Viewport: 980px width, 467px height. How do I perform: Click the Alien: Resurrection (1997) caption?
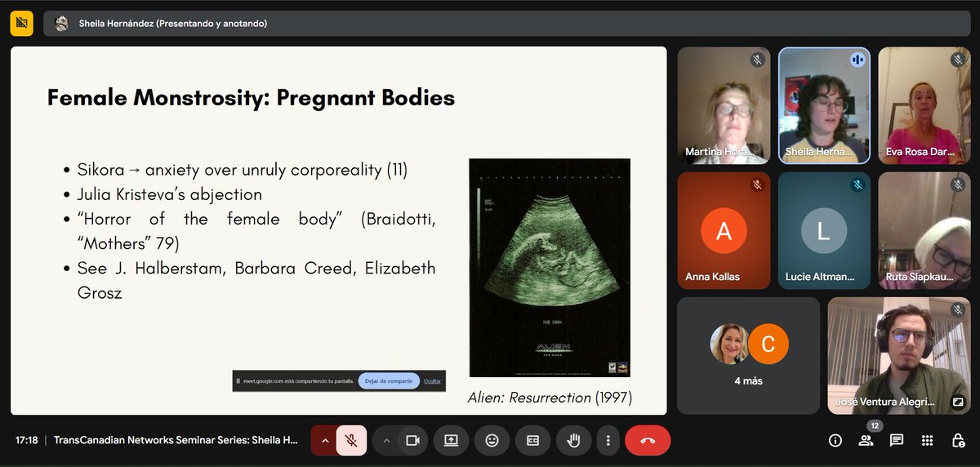point(550,398)
